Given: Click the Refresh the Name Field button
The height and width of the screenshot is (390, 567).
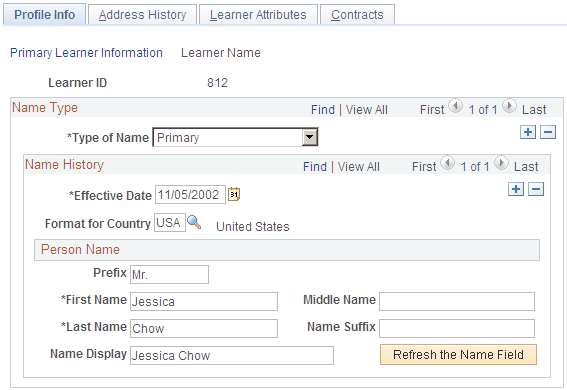Looking at the screenshot, I should tap(458, 355).
